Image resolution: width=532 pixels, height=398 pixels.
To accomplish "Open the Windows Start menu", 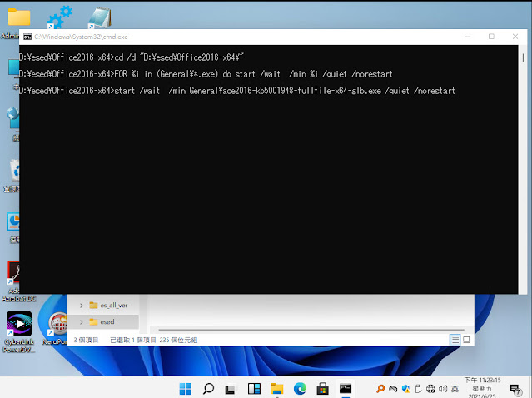I will 186,389.
